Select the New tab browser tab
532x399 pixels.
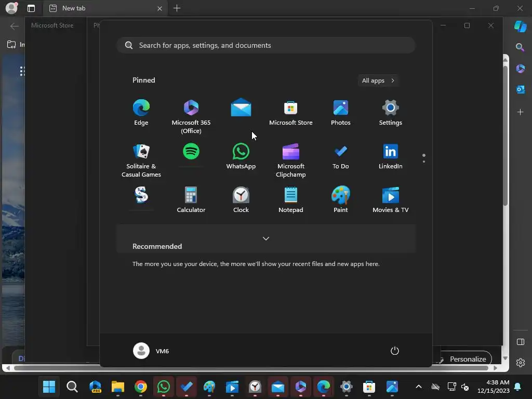[105, 8]
